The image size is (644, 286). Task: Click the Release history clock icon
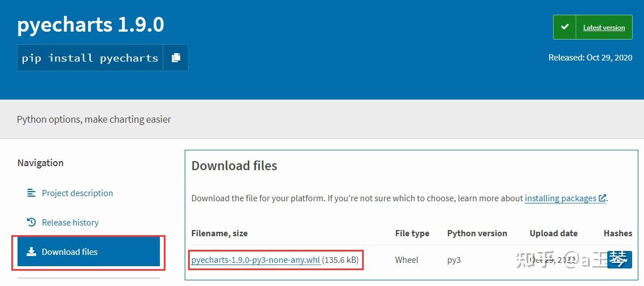[x=32, y=223]
